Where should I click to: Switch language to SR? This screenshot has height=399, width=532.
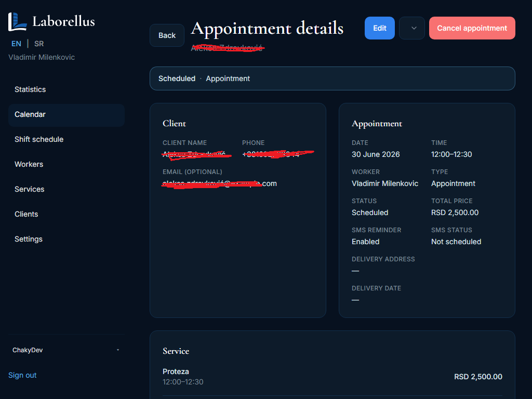click(x=39, y=44)
